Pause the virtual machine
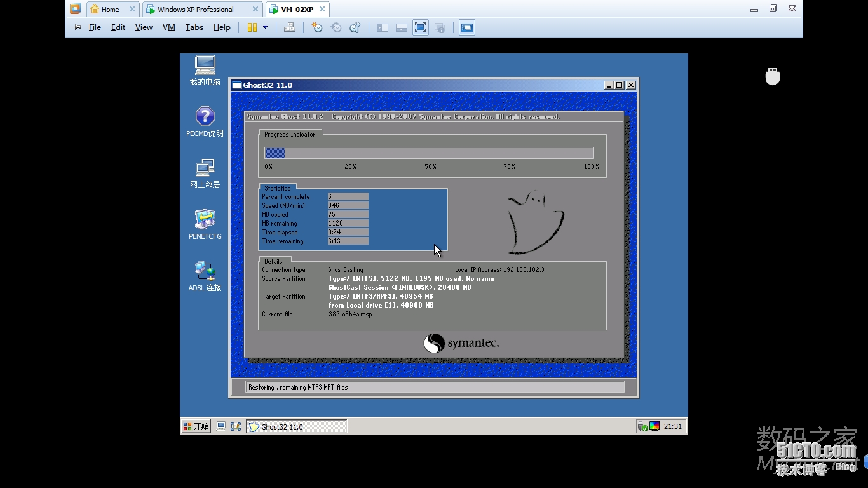868x488 pixels. click(x=252, y=27)
